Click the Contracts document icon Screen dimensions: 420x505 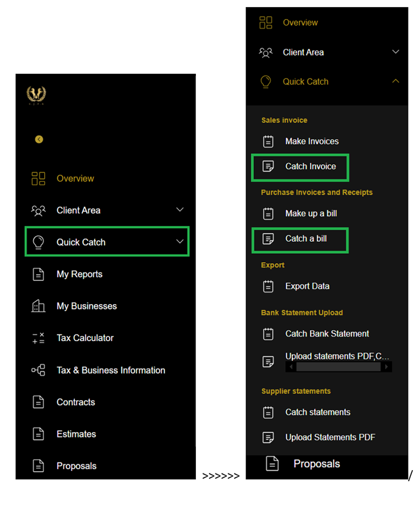(x=38, y=402)
